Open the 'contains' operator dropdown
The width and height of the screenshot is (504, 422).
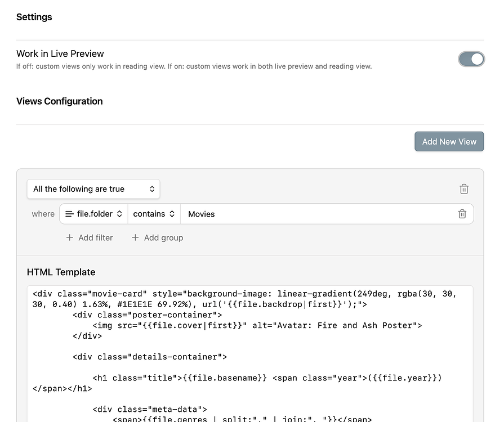click(x=154, y=214)
